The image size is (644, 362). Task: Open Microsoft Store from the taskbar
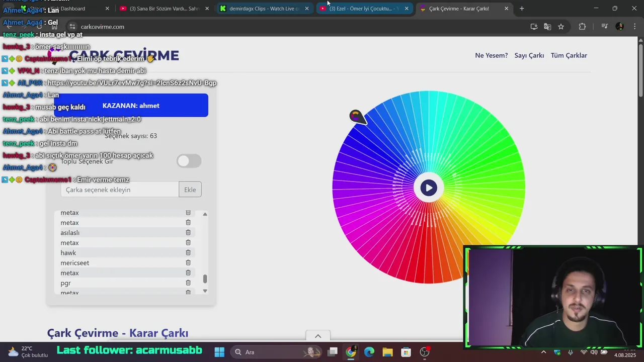[x=406, y=352]
